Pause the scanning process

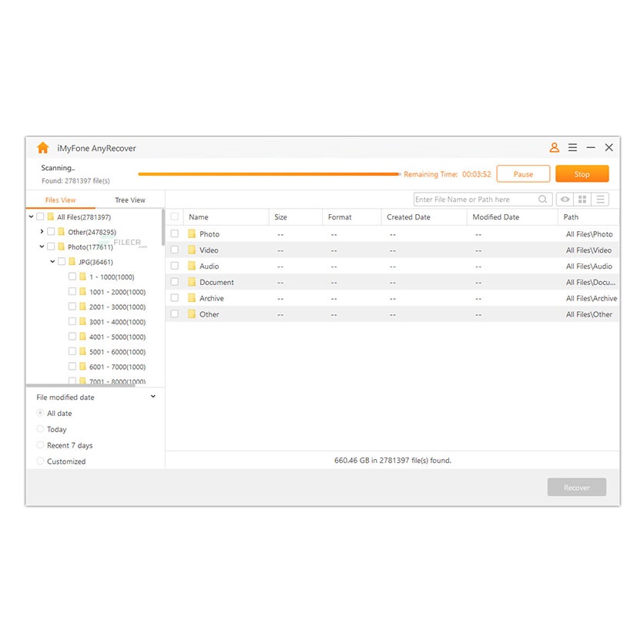[x=523, y=174]
